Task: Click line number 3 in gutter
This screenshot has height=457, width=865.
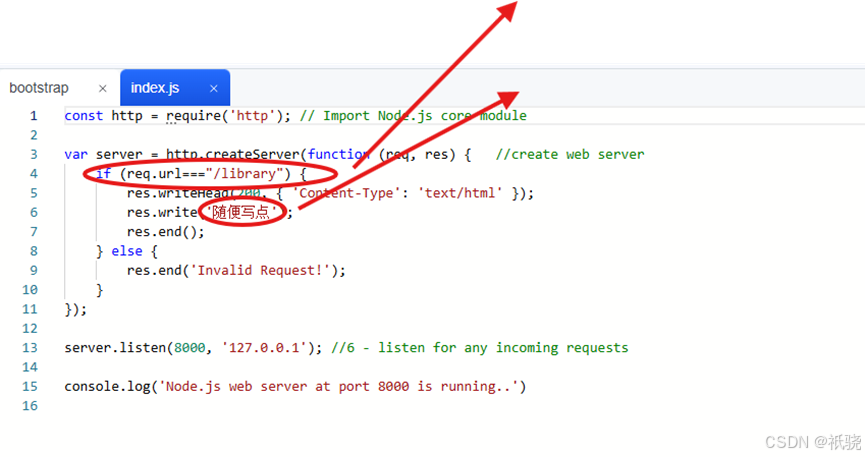Action: tap(34, 155)
